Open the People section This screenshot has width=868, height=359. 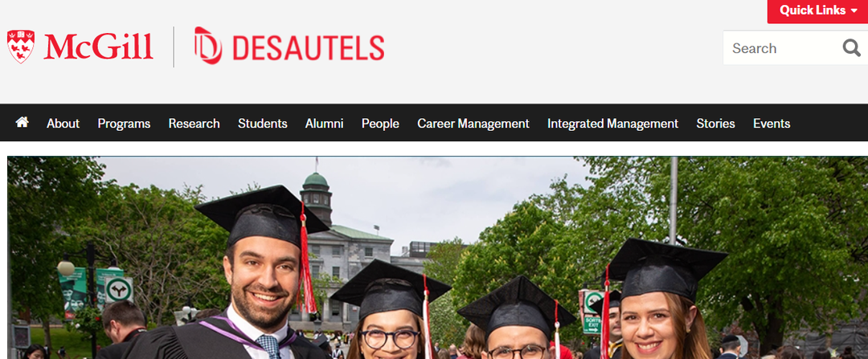(380, 124)
